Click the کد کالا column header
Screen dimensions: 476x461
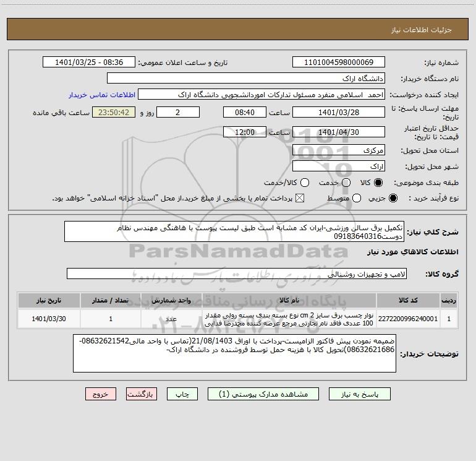408,300
